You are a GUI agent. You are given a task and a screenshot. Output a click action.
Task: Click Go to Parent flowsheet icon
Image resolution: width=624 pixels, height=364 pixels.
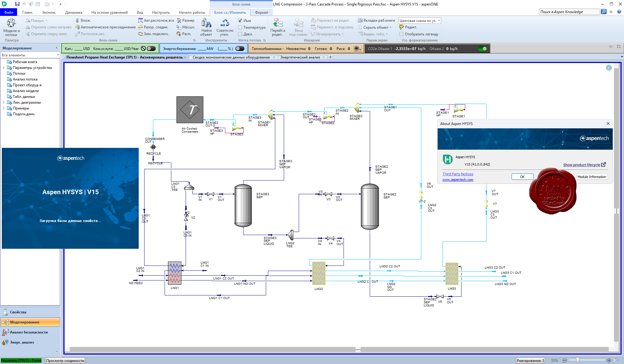tap(278, 27)
